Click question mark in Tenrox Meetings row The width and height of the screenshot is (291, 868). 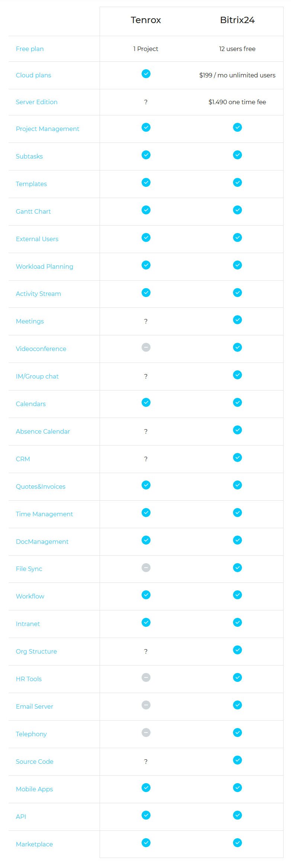(x=146, y=321)
